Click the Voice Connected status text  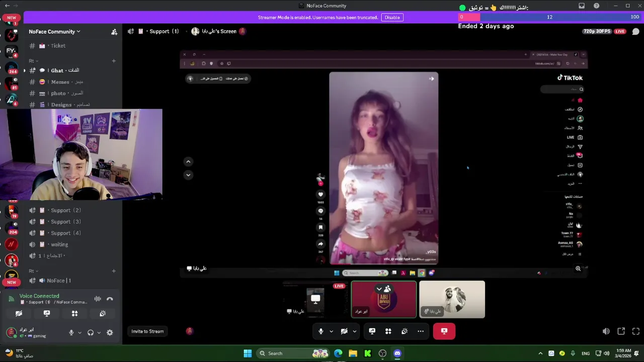pos(39,296)
